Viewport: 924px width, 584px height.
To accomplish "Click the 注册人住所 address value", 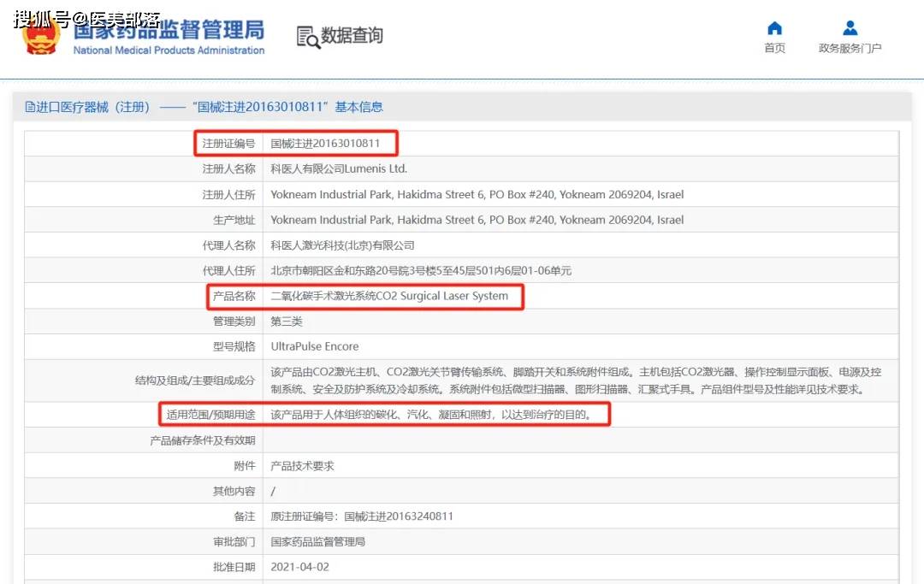I will pos(477,194).
